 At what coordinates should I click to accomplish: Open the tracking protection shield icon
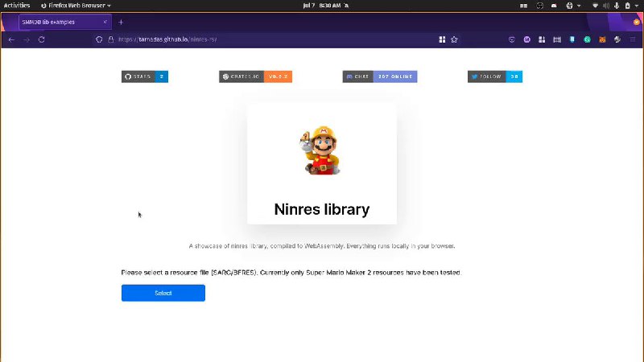pos(99,39)
